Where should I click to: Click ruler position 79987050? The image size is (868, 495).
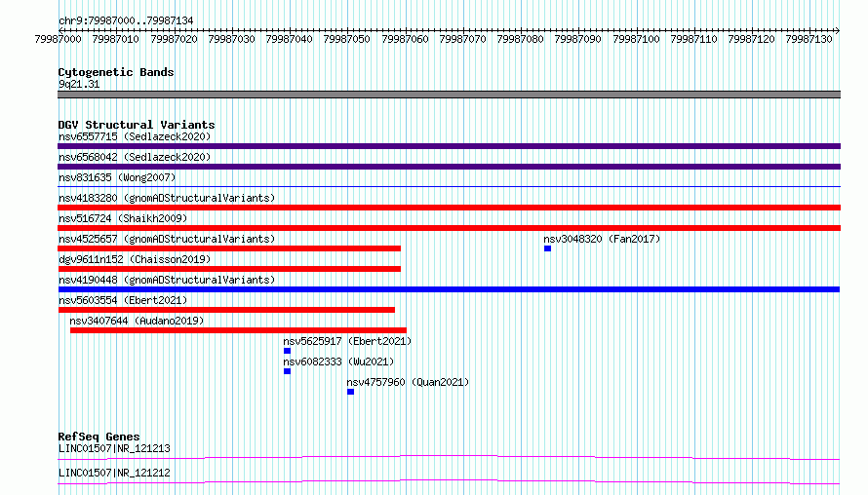pos(346,39)
